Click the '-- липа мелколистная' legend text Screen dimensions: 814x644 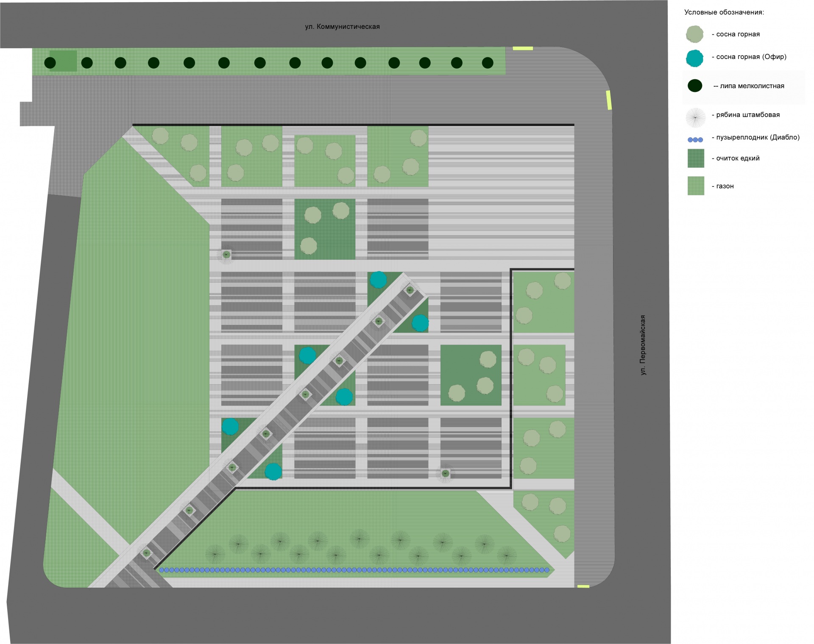click(749, 86)
